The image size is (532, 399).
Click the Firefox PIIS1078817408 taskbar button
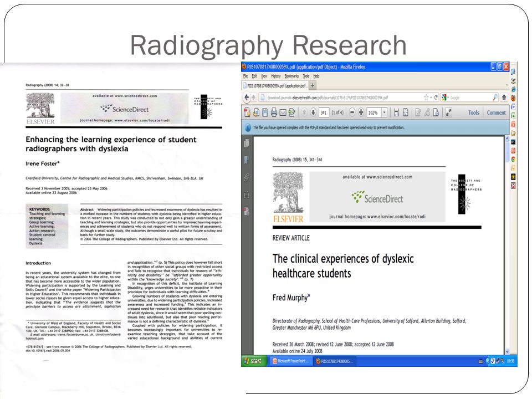click(334, 361)
